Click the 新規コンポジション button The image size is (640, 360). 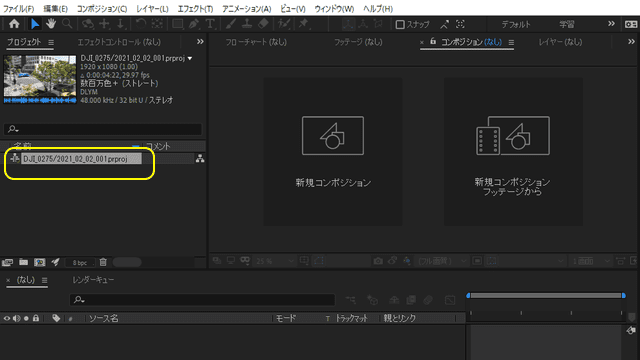pos(333,152)
